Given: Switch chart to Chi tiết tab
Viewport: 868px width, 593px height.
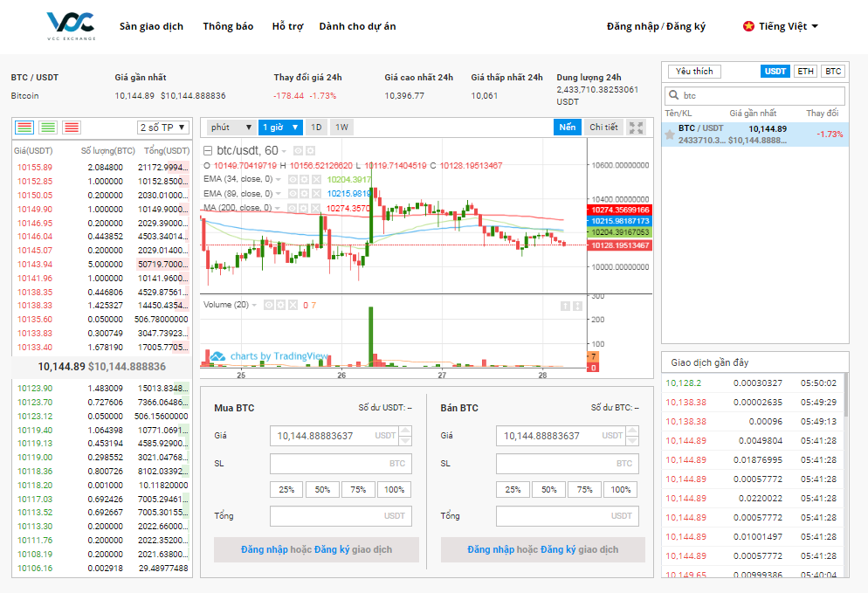Looking at the screenshot, I should point(603,128).
